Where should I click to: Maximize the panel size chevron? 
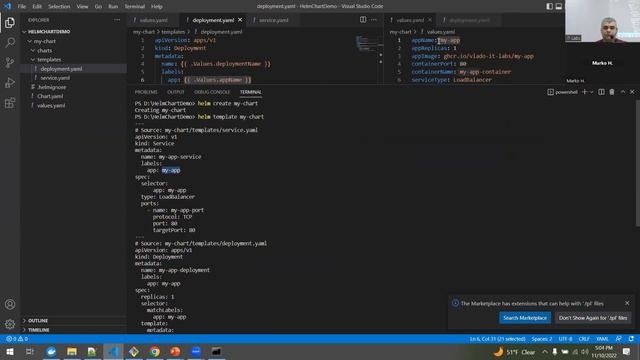pos(622,92)
